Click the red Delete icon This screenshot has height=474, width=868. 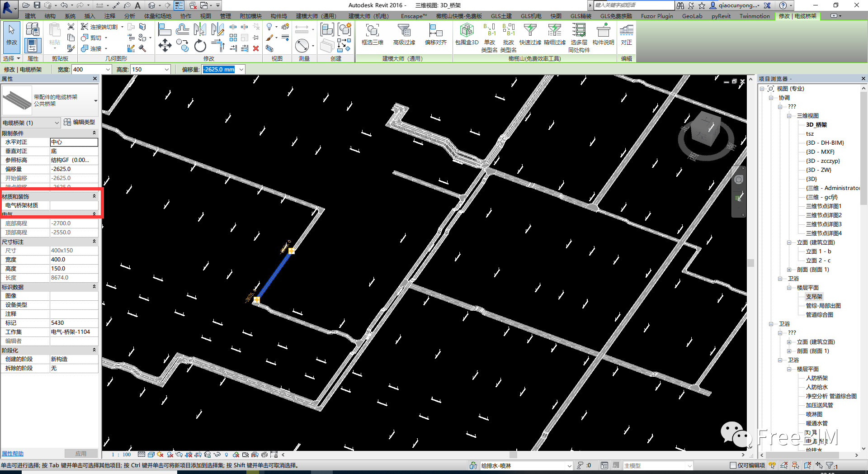click(256, 48)
